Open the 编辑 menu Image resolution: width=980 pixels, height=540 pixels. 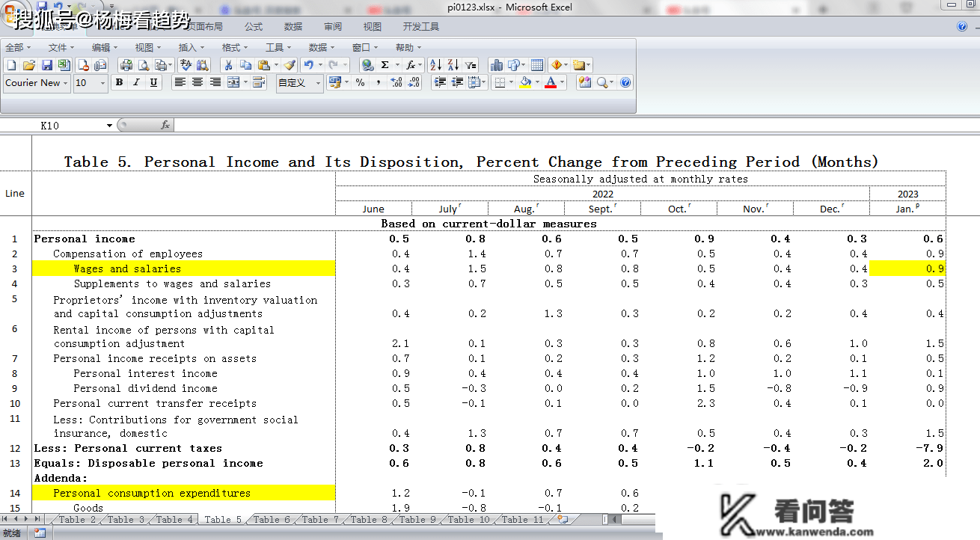(104, 47)
